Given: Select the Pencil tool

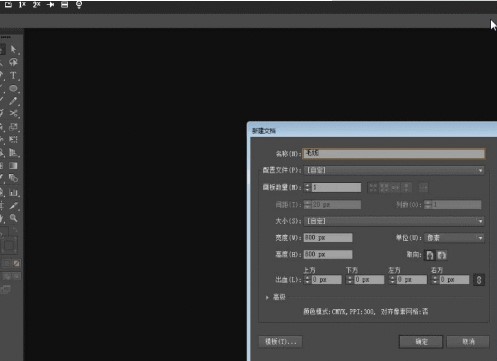Looking at the screenshot, I should click(13, 101).
